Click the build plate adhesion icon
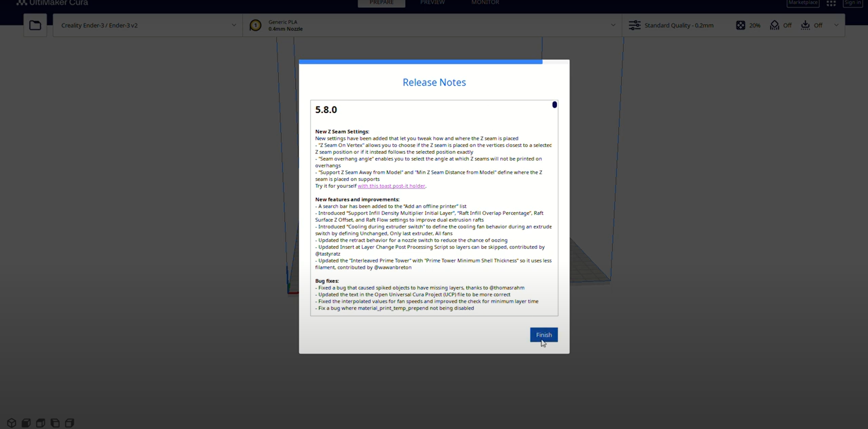 (806, 25)
